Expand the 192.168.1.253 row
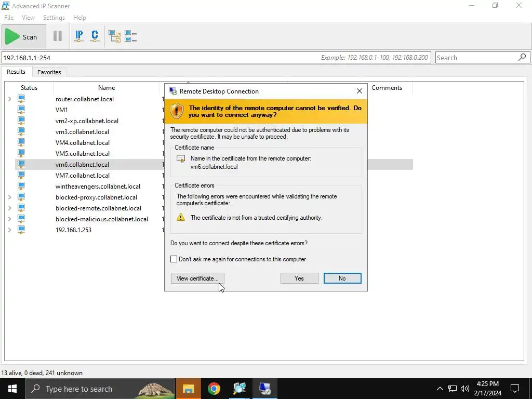 (x=9, y=230)
